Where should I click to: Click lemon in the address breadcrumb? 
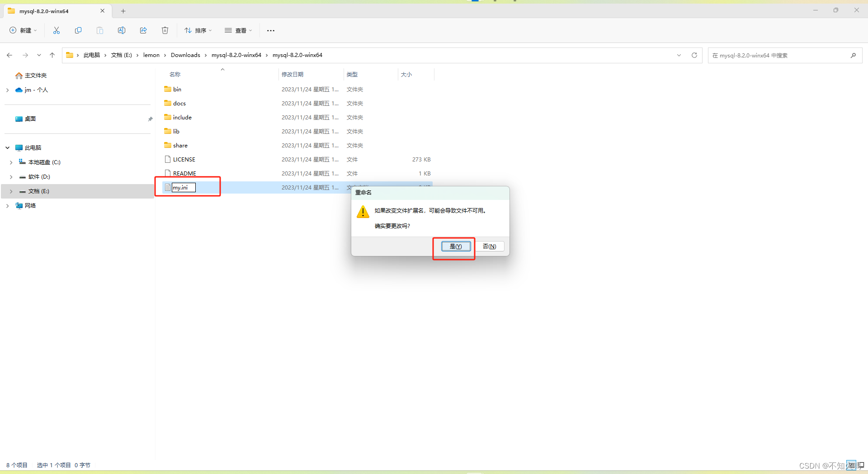pos(151,55)
